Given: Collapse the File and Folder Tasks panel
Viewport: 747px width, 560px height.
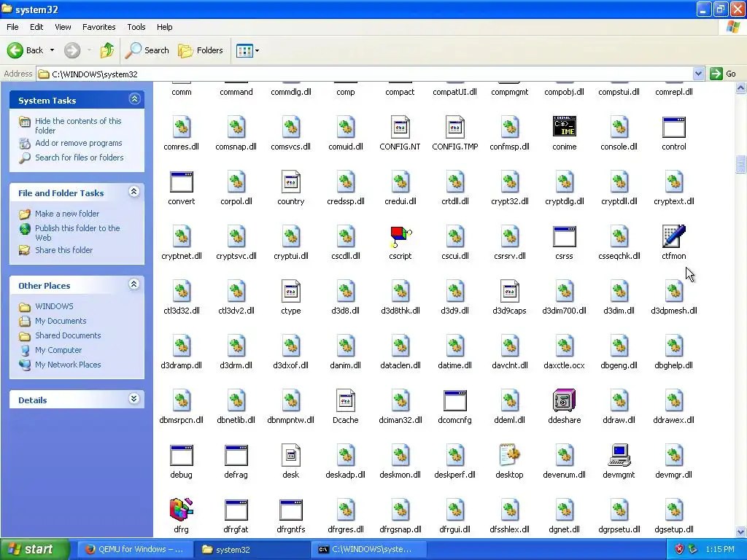Looking at the screenshot, I should 134,192.
